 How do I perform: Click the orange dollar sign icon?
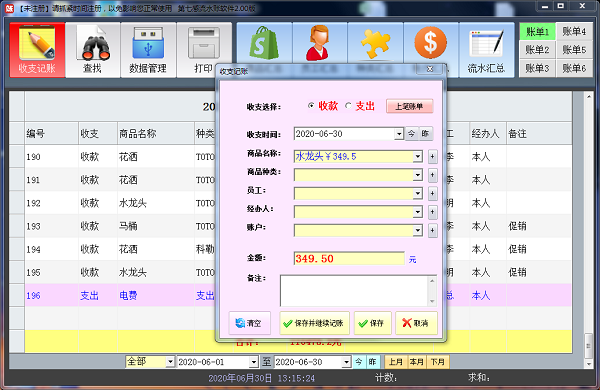point(430,42)
